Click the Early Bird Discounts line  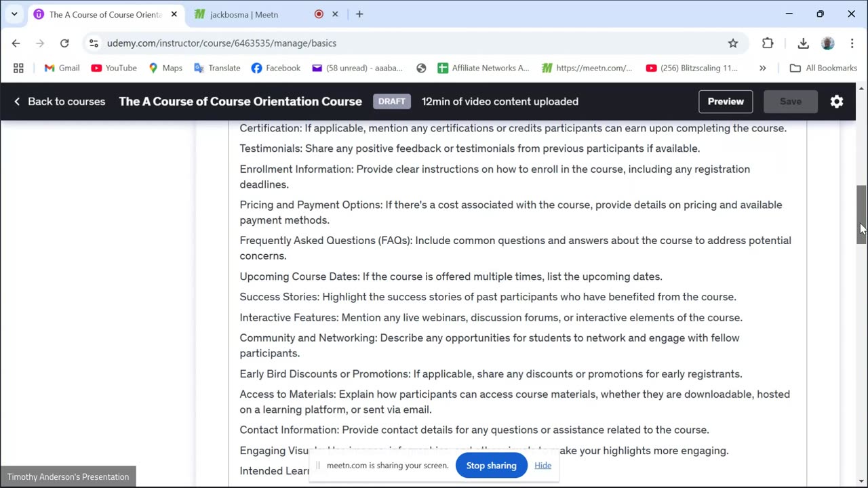pyautogui.click(x=491, y=374)
